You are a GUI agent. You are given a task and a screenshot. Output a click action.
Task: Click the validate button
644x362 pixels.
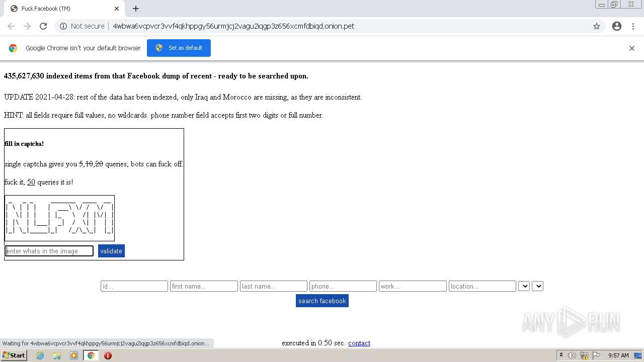click(x=111, y=251)
